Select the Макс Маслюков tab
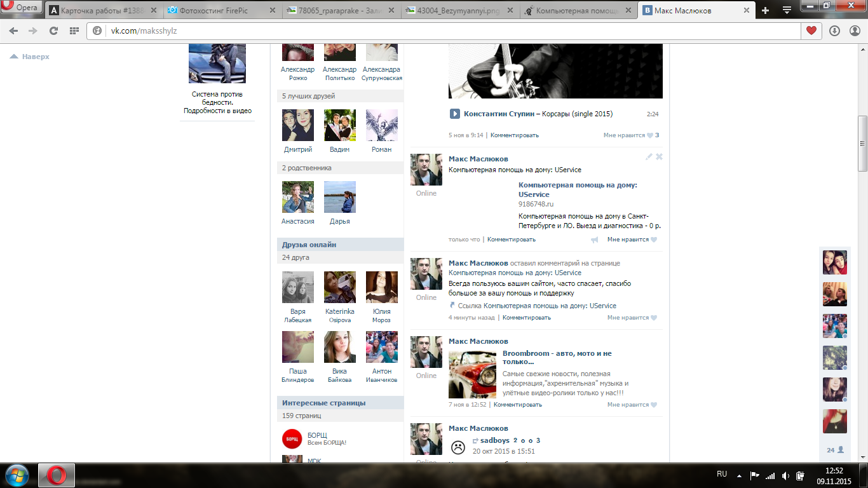The height and width of the screenshot is (488, 868). 696,11
